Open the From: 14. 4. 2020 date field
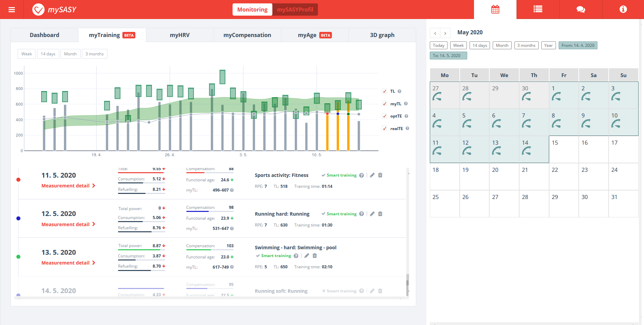Viewport: 644px width, 325px height. 578,46
